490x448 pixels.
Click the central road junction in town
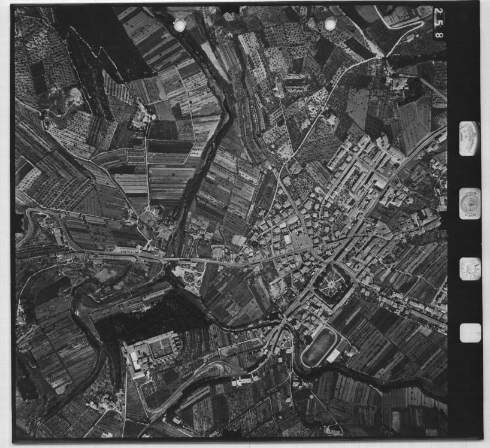(325, 261)
